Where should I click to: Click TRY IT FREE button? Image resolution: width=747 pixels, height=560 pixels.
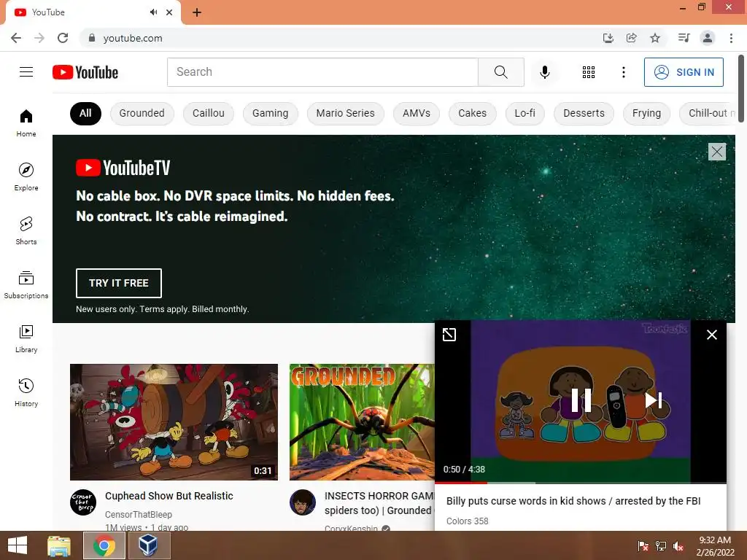[119, 283]
